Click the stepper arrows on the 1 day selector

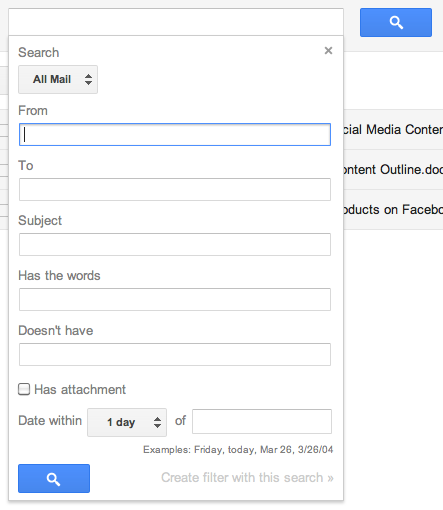click(x=157, y=422)
